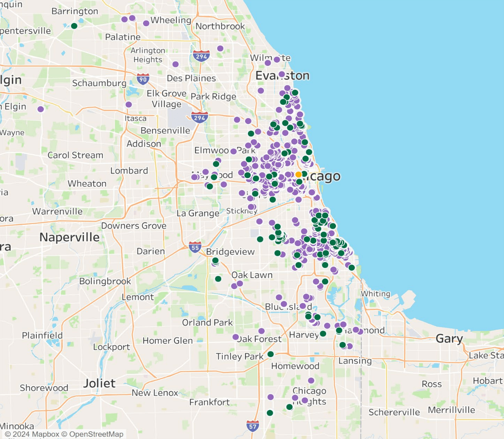Click the Gary city label
The image size is (504, 439).
pos(449,339)
